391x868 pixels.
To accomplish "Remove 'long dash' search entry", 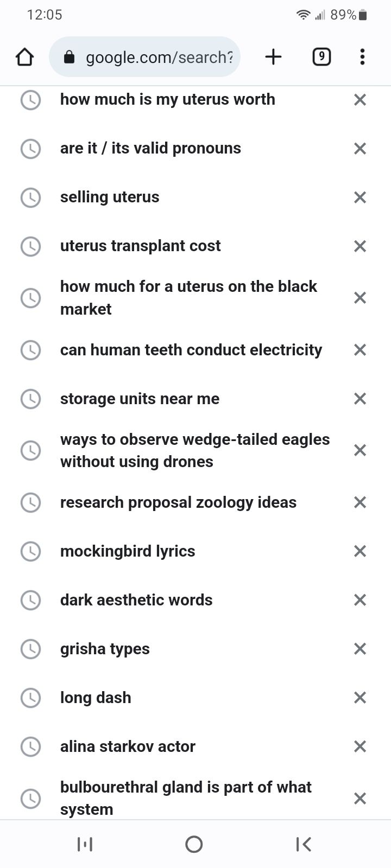I will click(360, 698).
